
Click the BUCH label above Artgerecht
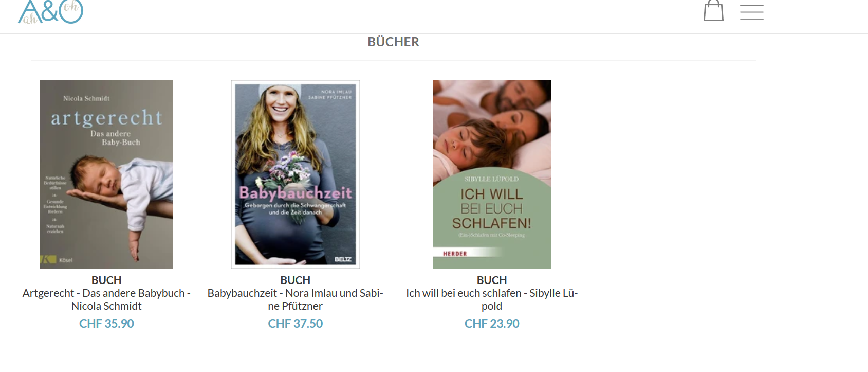pos(106,280)
